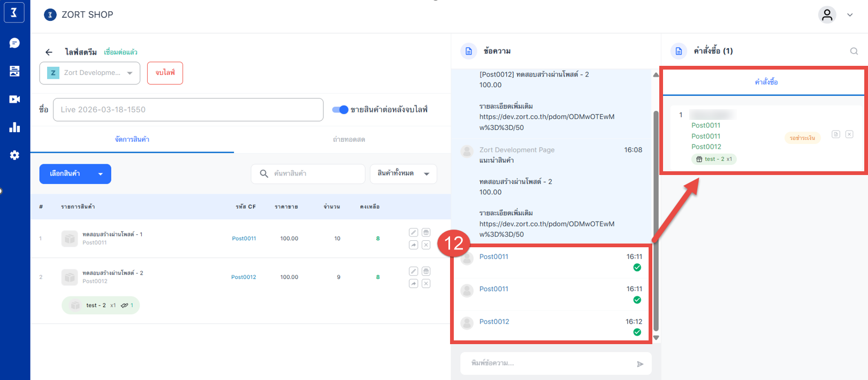The width and height of the screenshot is (868, 380).
Task: Click the send message arrow icon
Action: click(640, 364)
